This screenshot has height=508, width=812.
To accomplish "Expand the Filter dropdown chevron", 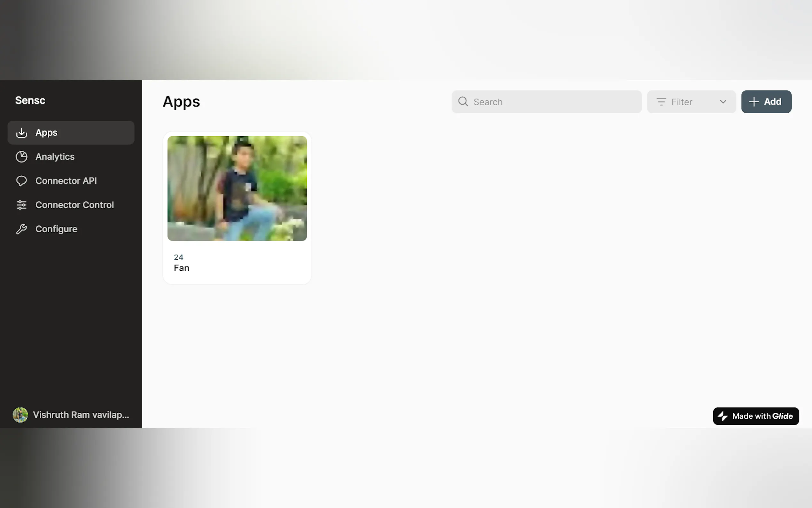I will (723, 102).
